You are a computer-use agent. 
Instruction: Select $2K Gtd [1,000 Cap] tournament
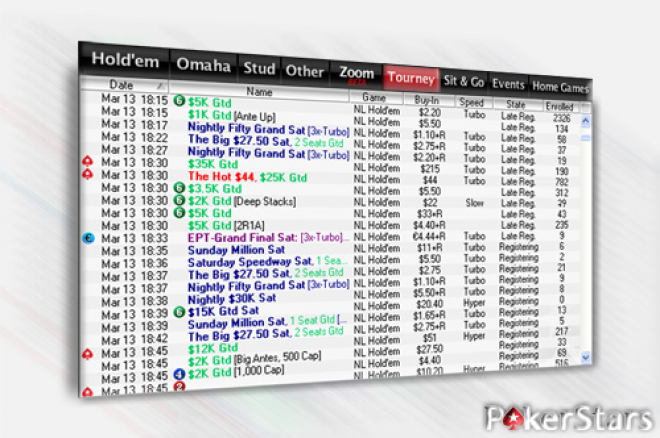236,372
